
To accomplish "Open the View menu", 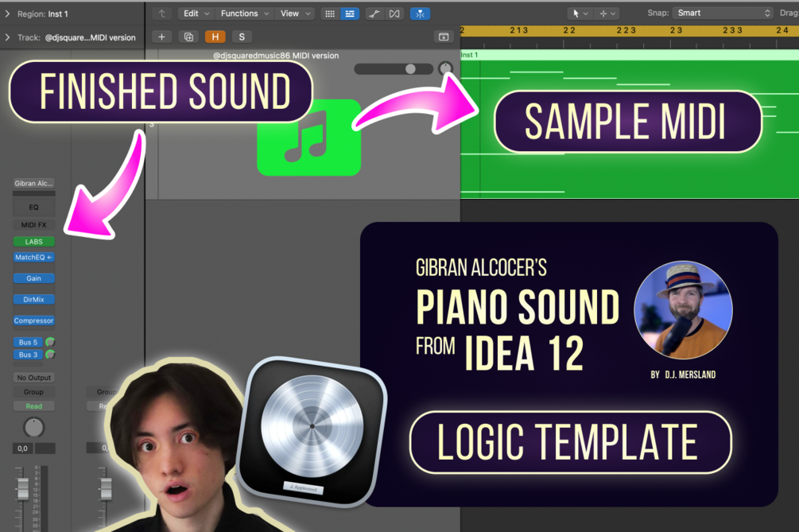I will coord(295,14).
